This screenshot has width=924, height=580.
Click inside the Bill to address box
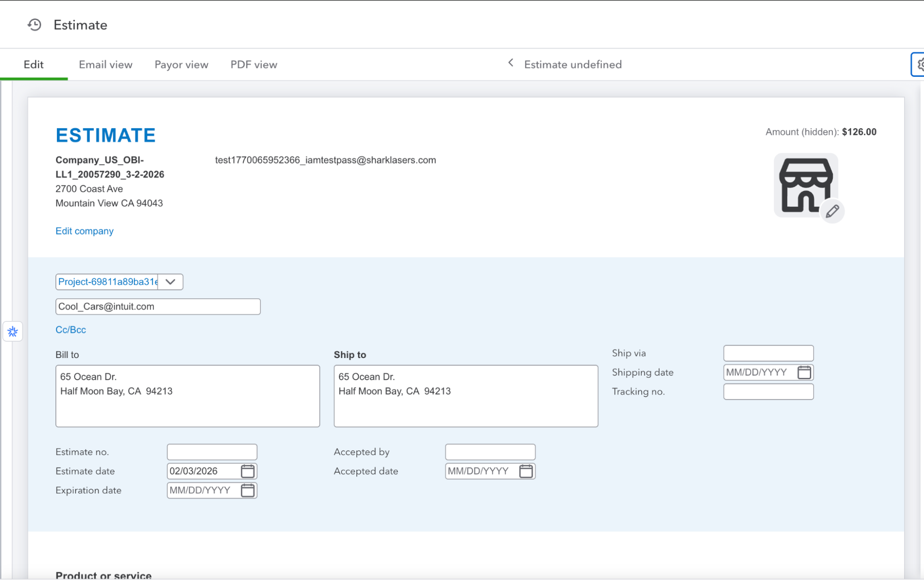188,396
